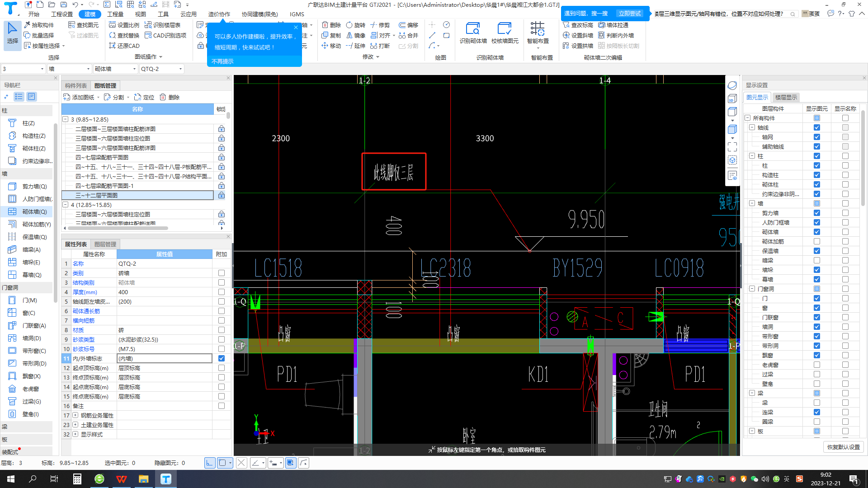The height and width of the screenshot is (488, 868).
Task: Open the 设置比例 set-scale tool
Action: pos(124,25)
